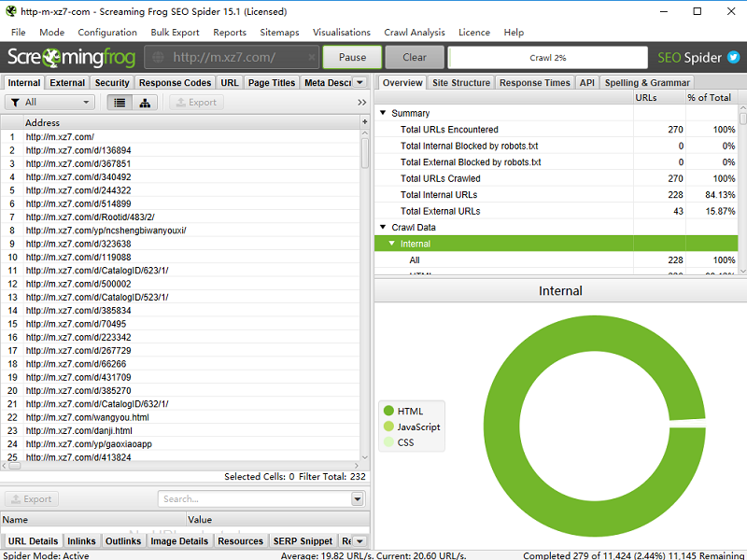The image size is (747, 560).
Task: Pause the crawl
Action: (353, 58)
